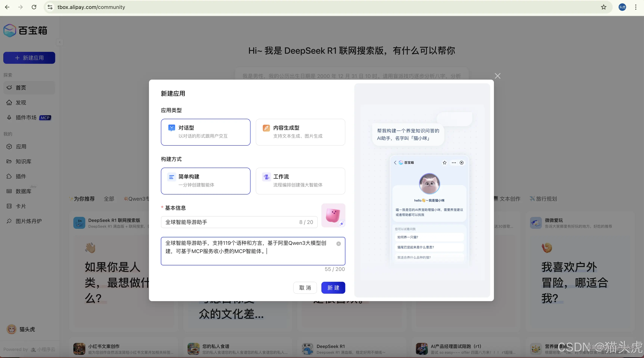Select 内容生成型 application type
644x358 pixels.
click(300, 132)
